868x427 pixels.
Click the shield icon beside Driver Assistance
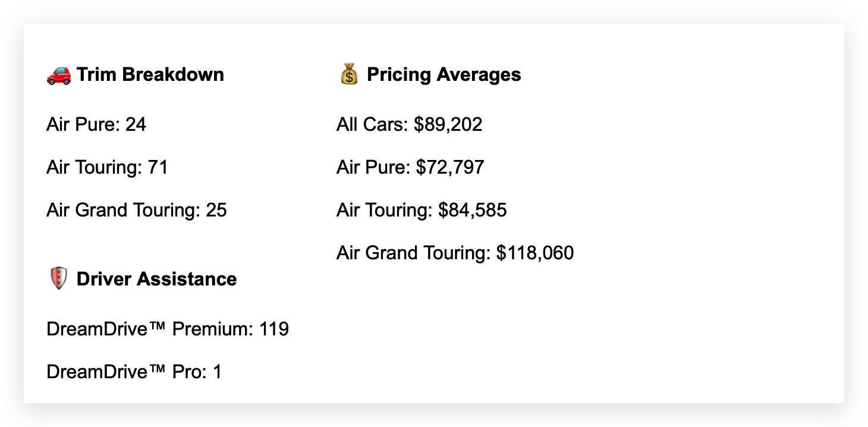coord(58,279)
